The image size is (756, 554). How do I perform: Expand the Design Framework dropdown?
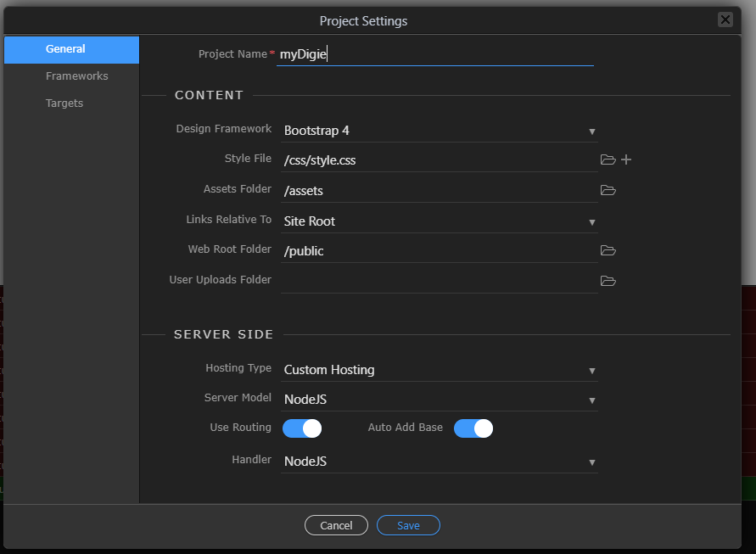pyautogui.click(x=439, y=131)
